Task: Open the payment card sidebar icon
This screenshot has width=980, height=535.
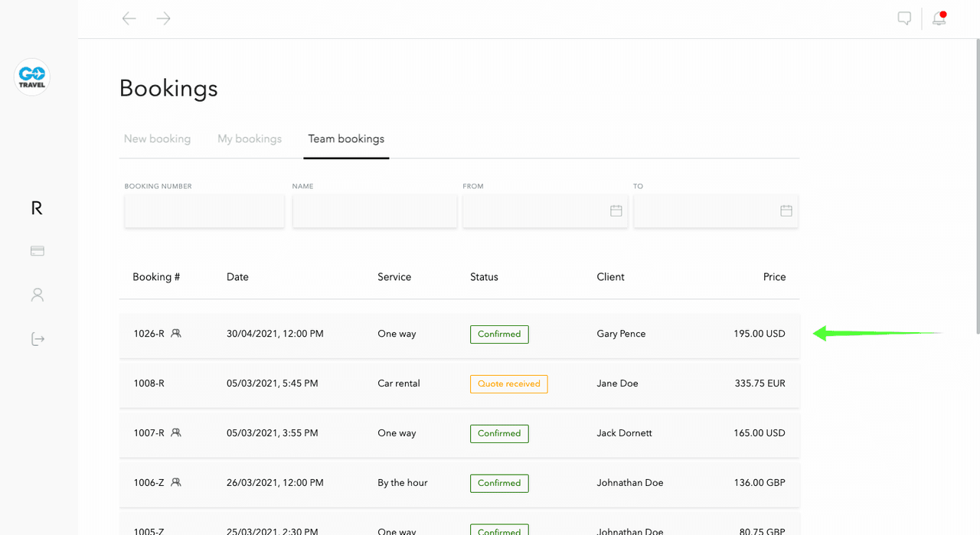Action: 37,251
